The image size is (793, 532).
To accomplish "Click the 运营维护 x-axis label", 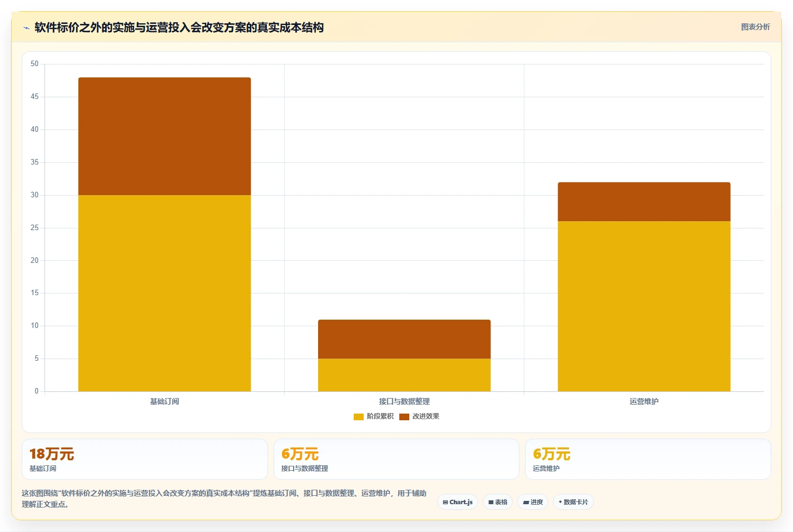I will point(644,401).
